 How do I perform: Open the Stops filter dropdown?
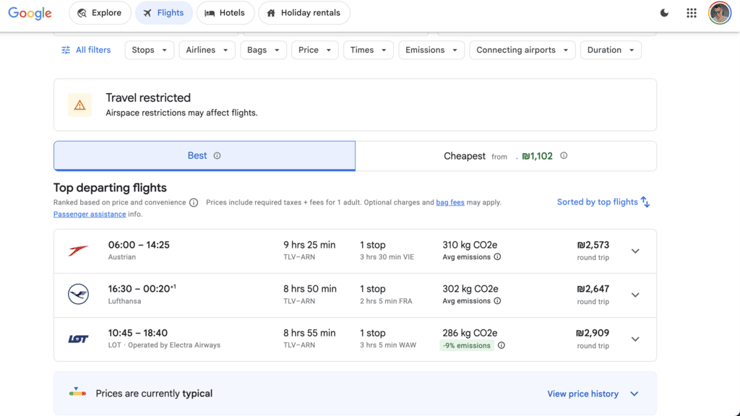pos(149,50)
